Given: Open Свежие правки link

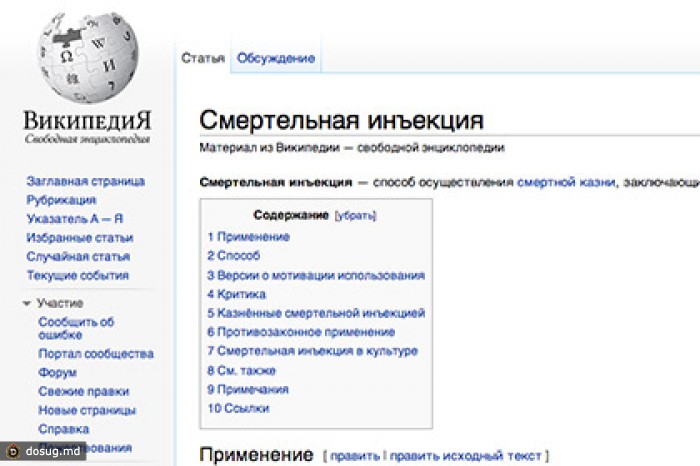Looking at the screenshot, I should tap(84, 391).
